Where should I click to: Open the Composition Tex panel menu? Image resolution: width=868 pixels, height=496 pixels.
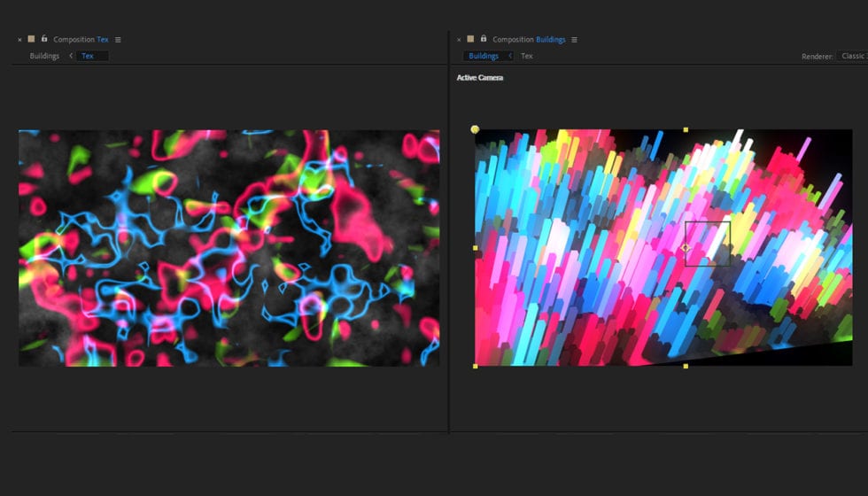(x=118, y=40)
